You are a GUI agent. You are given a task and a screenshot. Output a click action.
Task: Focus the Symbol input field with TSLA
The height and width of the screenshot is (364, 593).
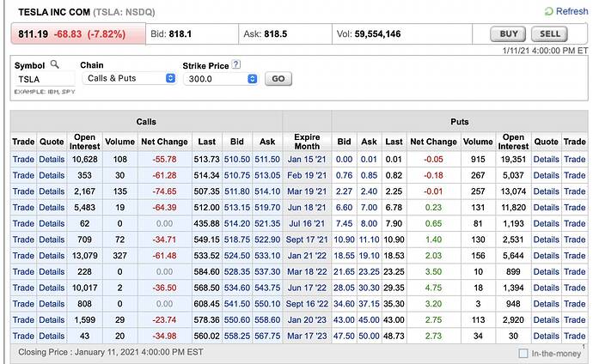pyautogui.click(x=44, y=79)
